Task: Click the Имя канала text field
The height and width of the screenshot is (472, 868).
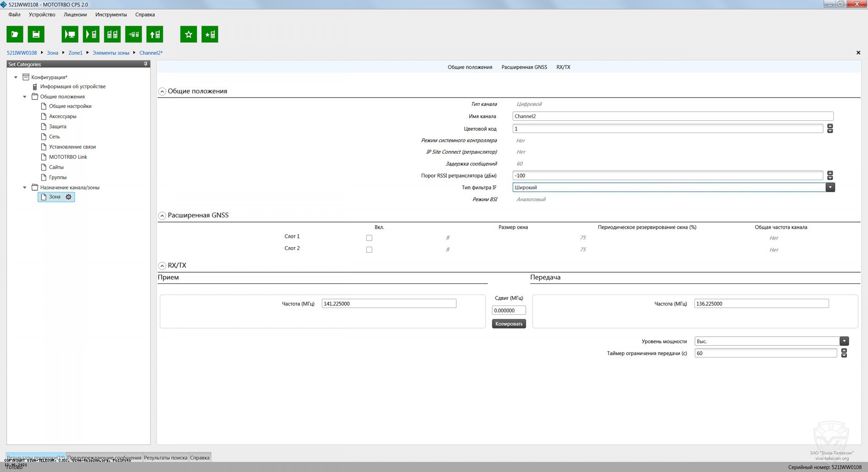Action: pos(673,116)
